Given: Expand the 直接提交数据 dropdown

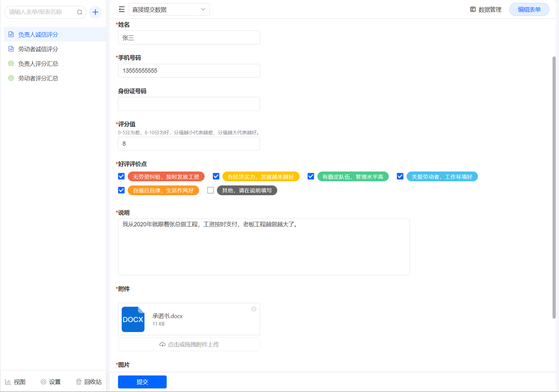Looking at the screenshot, I should point(169,9).
